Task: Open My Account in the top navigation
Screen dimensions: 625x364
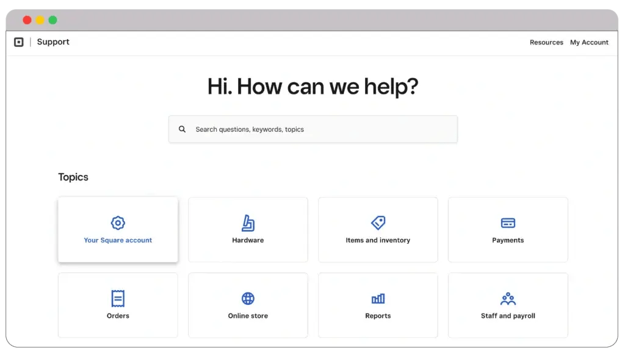Action: tap(589, 43)
